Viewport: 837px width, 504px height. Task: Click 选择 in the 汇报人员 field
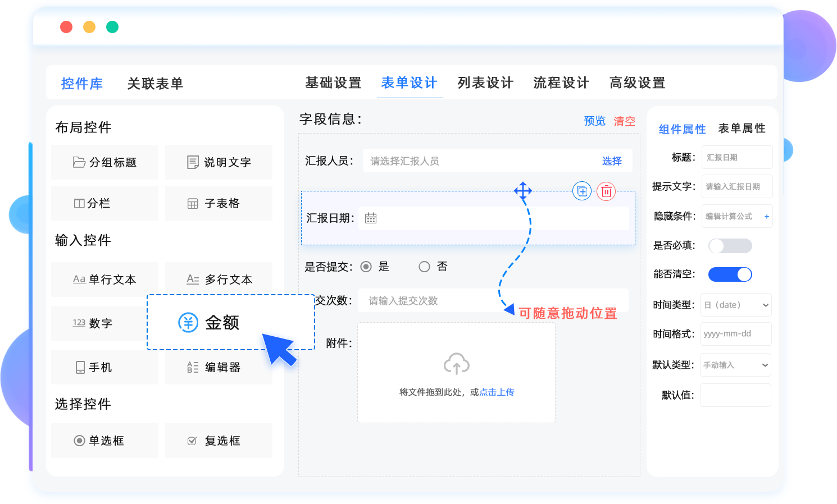pyautogui.click(x=612, y=161)
